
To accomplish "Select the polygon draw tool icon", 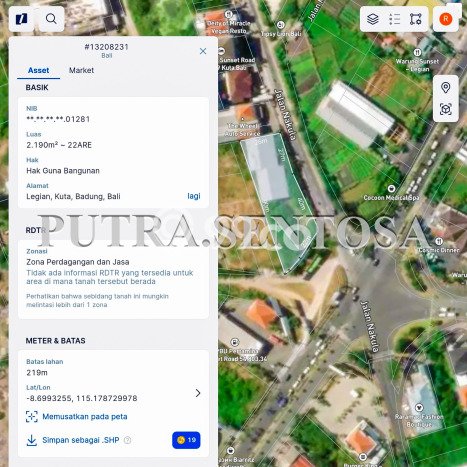I will (x=416, y=19).
